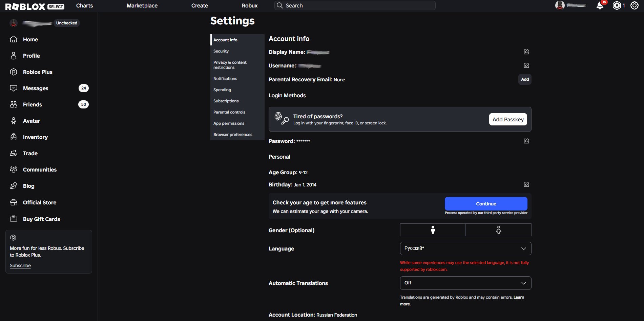Open the App permissions tab
The width and height of the screenshot is (644, 321).
click(x=237, y=123)
